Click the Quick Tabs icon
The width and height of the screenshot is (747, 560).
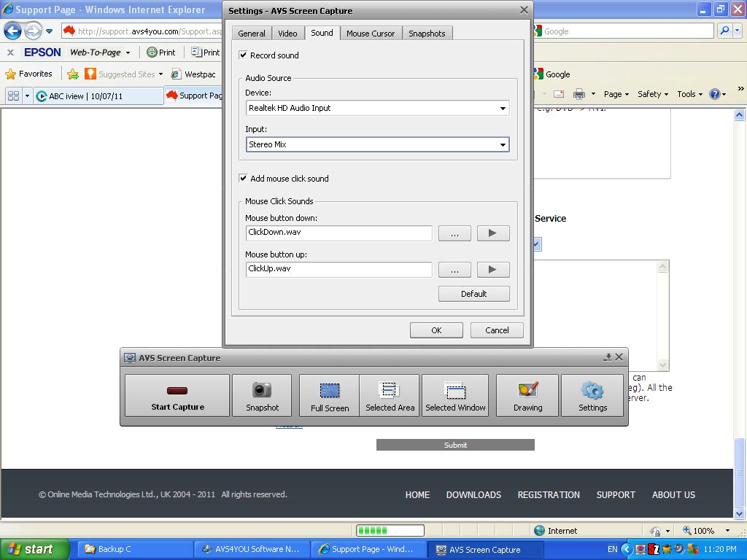[13, 96]
